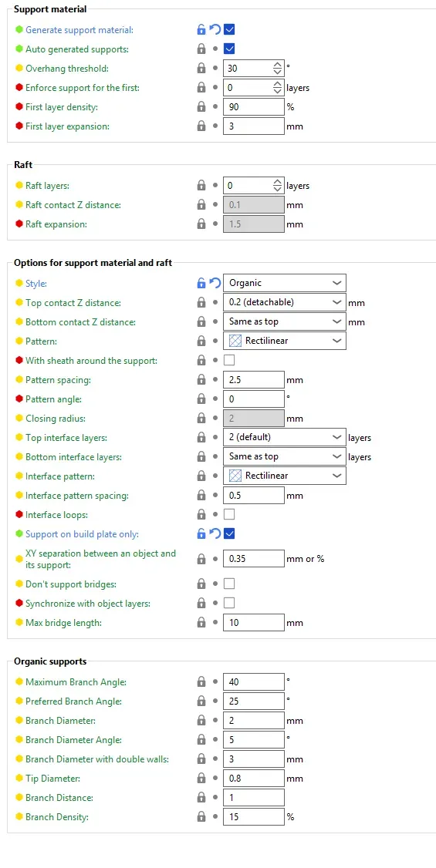Enable With sheath around the support
Screen dimensions: 436x868
[x=229, y=360]
